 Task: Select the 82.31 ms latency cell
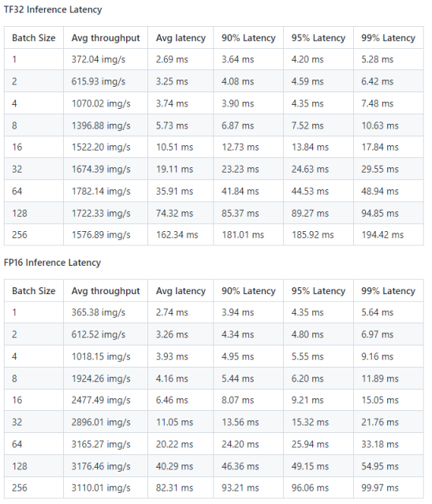[x=181, y=488]
